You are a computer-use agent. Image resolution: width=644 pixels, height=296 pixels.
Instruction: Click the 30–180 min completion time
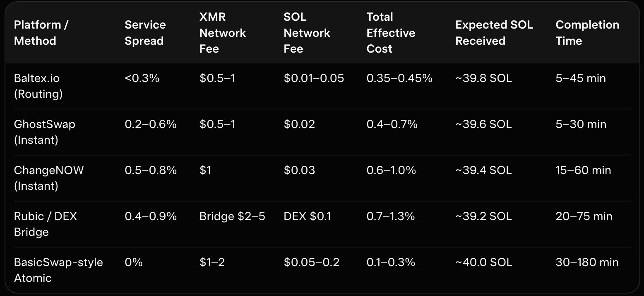[587, 262]
